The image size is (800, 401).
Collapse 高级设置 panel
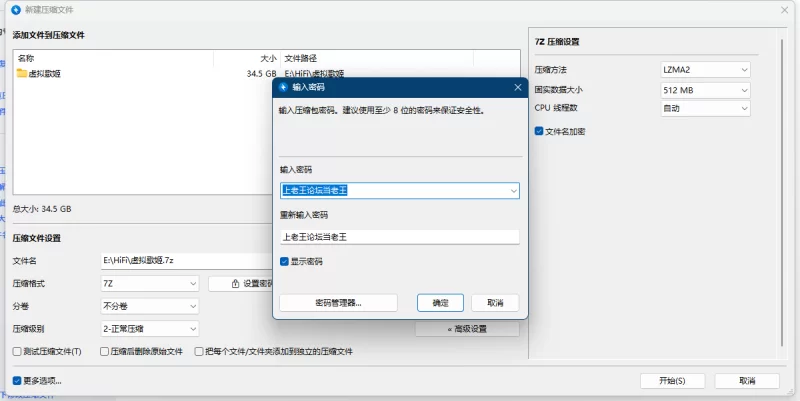[467, 329]
